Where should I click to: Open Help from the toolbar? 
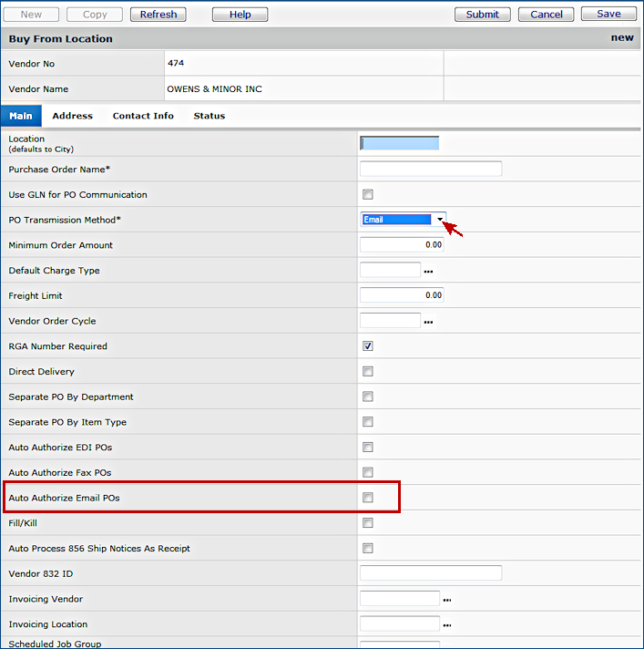pyautogui.click(x=240, y=15)
